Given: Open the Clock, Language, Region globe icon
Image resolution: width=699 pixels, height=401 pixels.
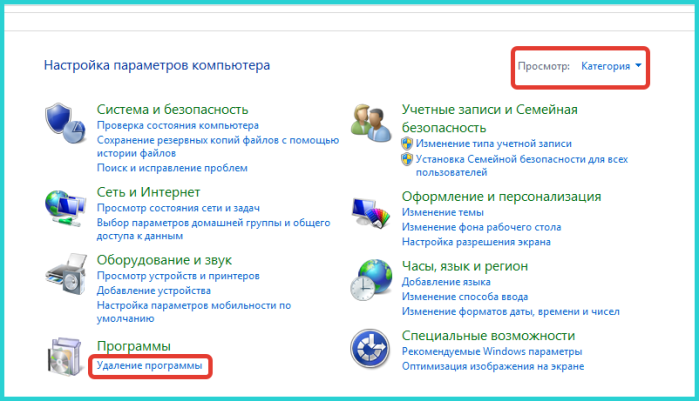Looking at the screenshot, I should [371, 279].
